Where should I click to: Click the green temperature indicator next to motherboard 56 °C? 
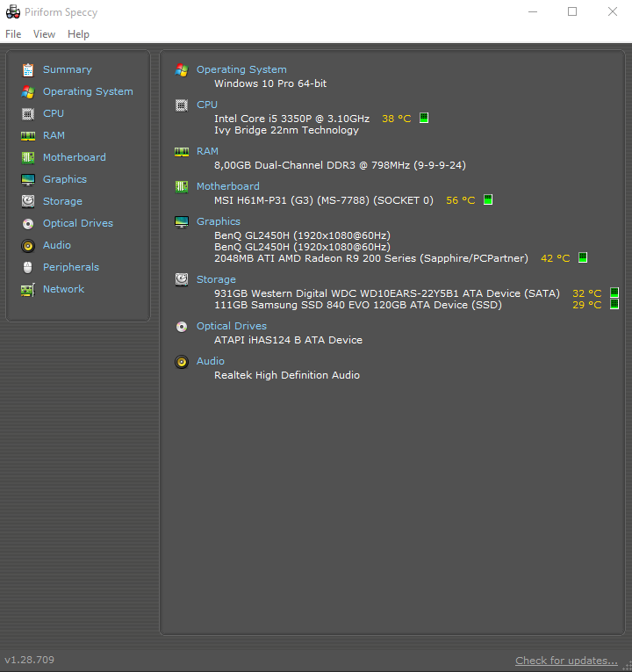(488, 199)
